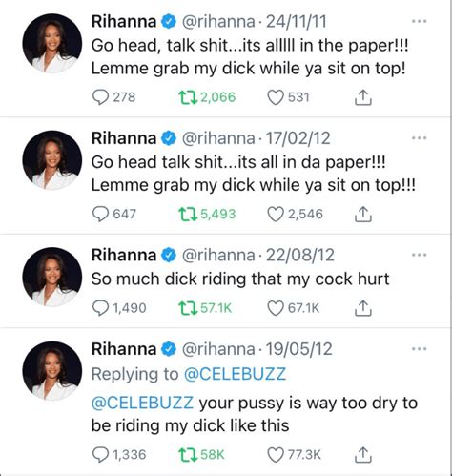
Task: Open @CELEBUZZ link in Replying to line
Action: tap(235, 374)
